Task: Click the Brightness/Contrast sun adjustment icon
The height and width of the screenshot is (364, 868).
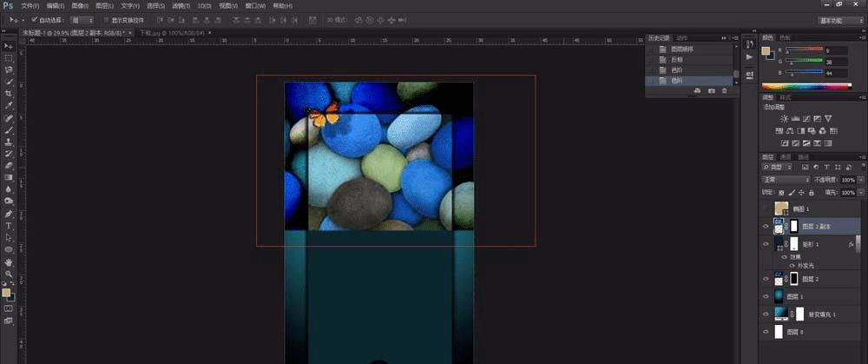Action: pos(785,118)
